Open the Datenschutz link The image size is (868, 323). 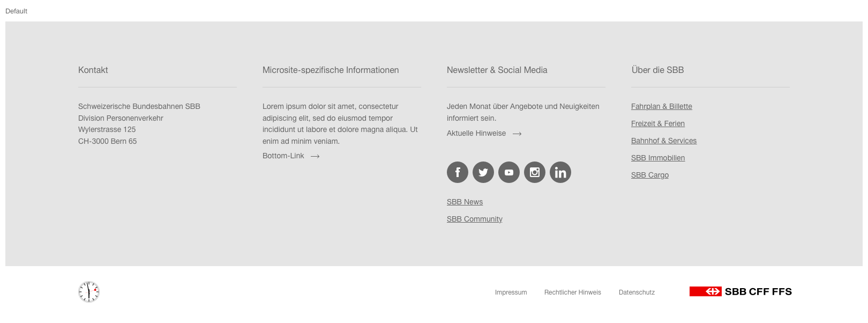pos(637,292)
